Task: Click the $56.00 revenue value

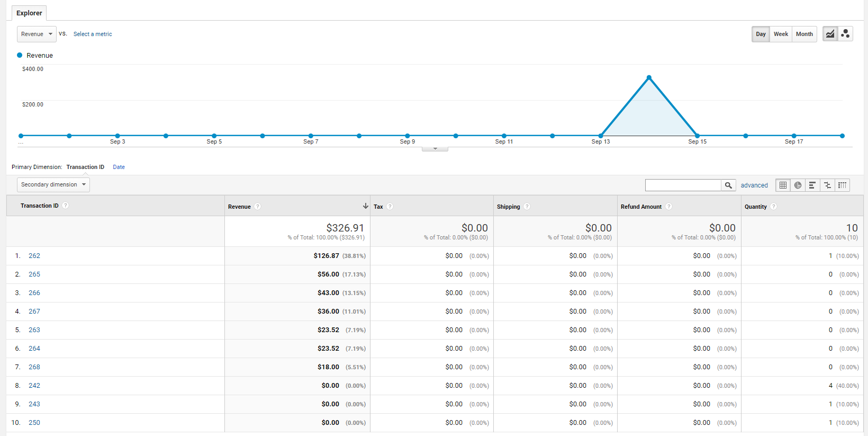Action: point(328,274)
